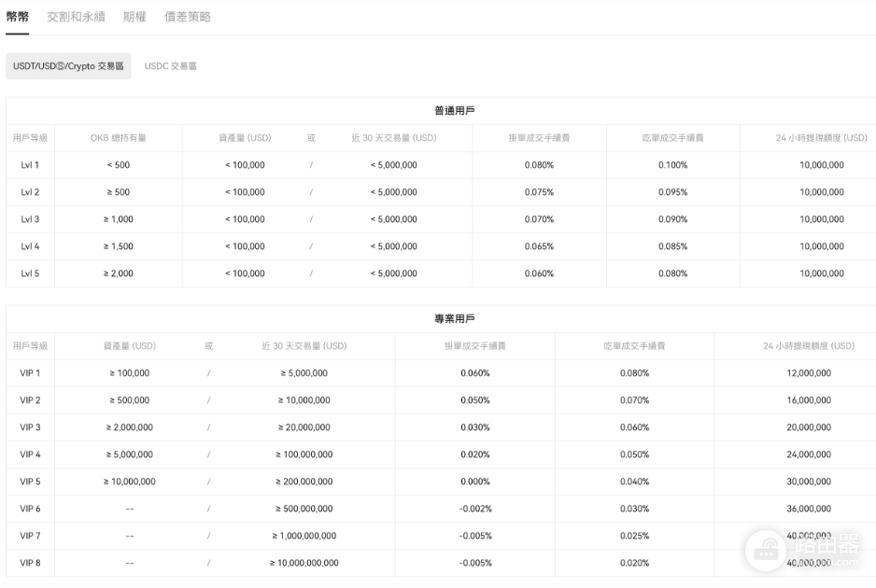The width and height of the screenshot is (876, 588).
Task: Click the VIP 4 row label
Action: point(30,454)
